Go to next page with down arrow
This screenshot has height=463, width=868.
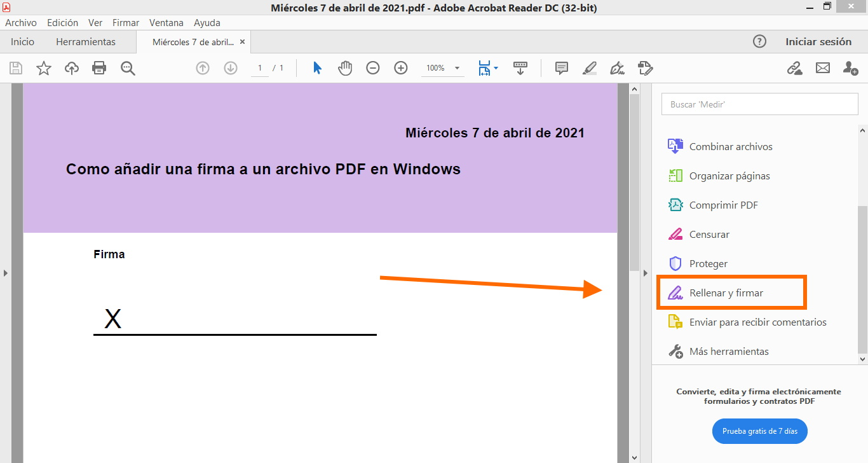231,68
